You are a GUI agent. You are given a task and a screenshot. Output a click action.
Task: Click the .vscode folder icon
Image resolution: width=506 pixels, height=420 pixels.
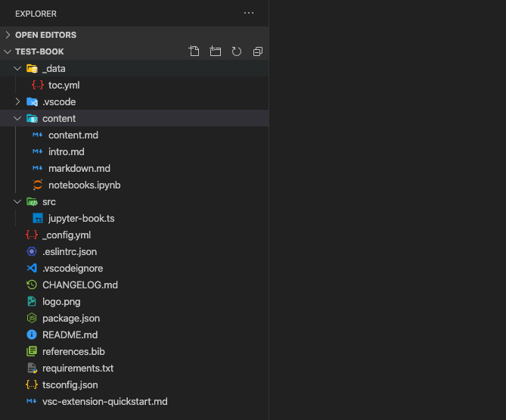click(32, 102)
